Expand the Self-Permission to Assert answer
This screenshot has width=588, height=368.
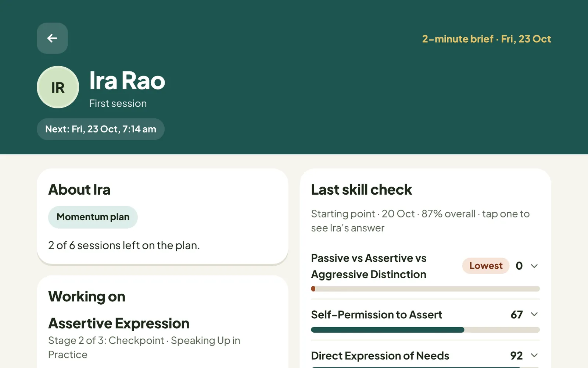point(534,314)
